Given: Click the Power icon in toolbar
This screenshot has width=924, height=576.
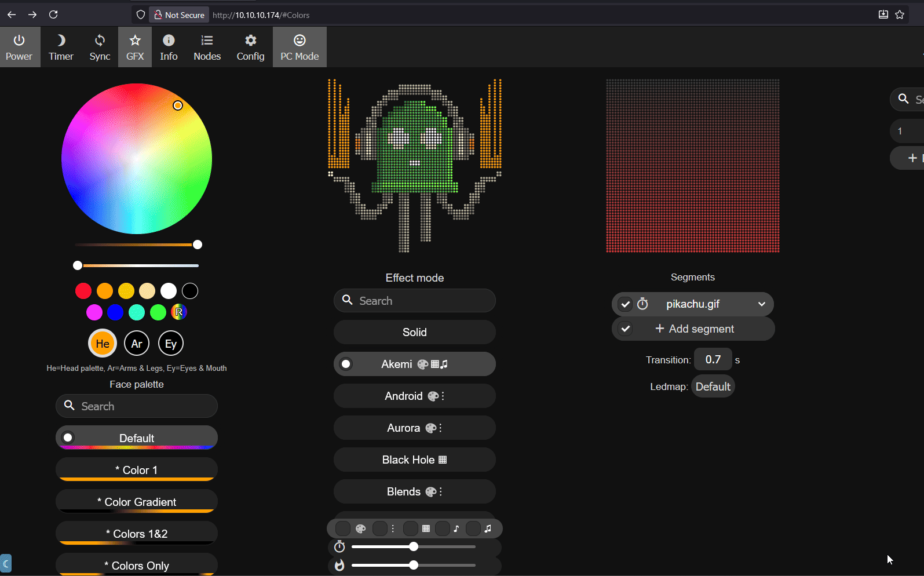Looking at the screenshot, I should coord(19,47).
